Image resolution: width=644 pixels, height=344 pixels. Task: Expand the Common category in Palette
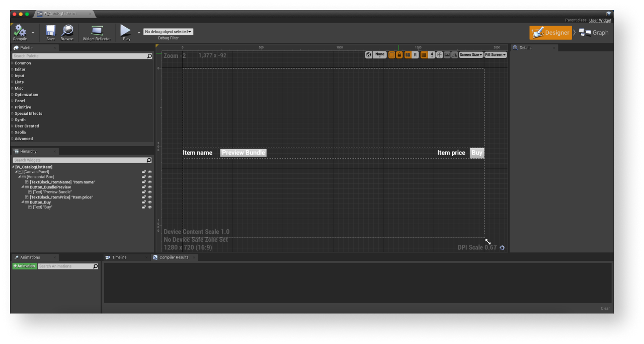[23, 63]
